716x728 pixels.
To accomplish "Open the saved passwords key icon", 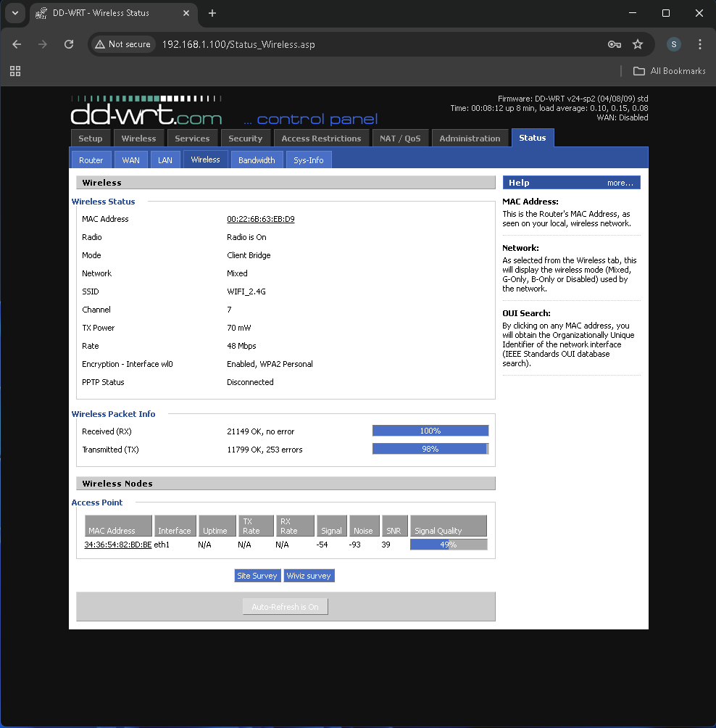I will click(x=614, y=44).
